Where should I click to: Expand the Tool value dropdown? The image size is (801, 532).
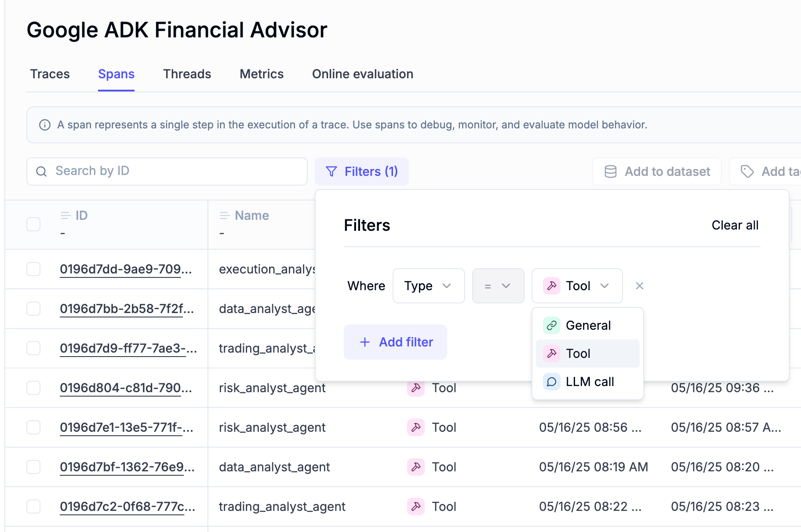point(577,286)
